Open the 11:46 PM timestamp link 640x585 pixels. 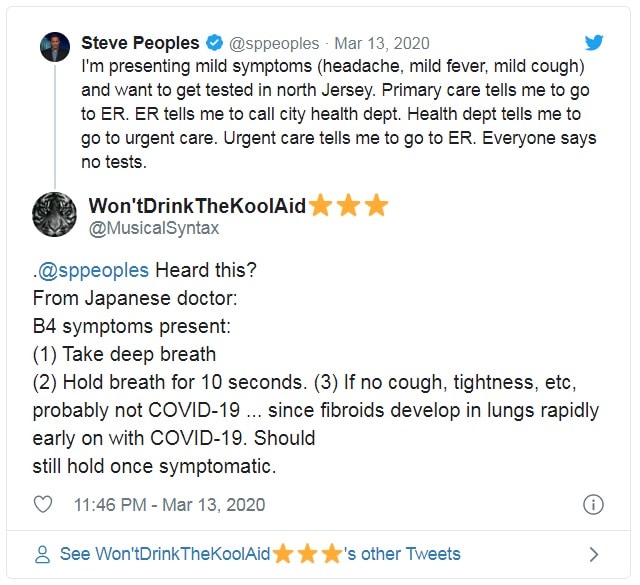click(168, 504)
